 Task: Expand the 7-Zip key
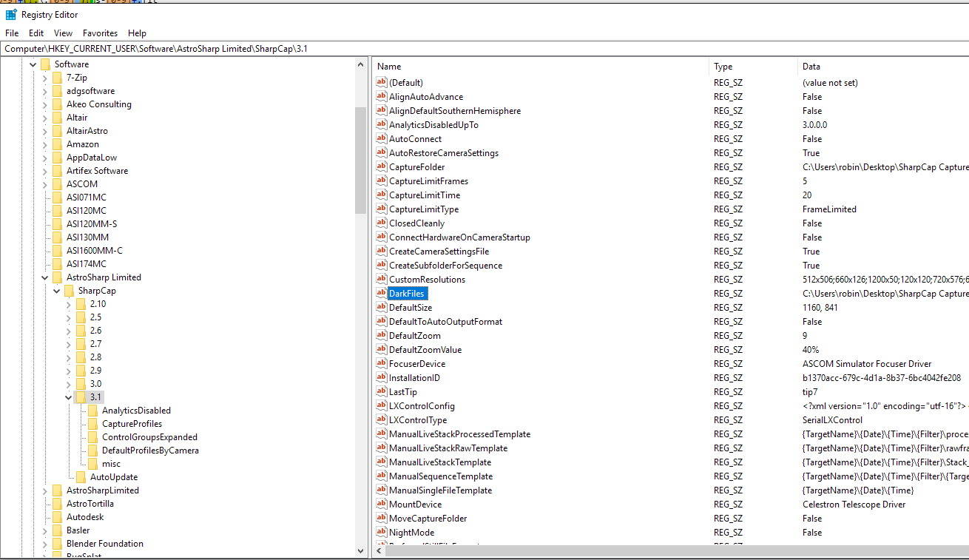click(x=44, y=78)
